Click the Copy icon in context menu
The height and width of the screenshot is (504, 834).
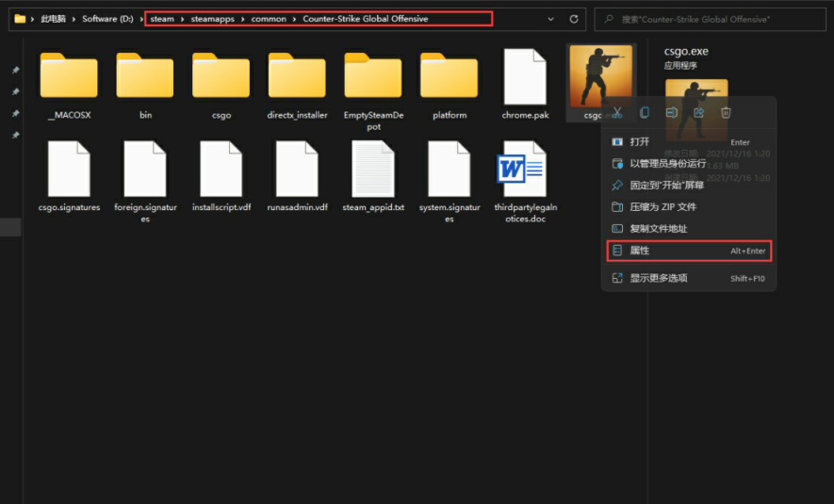point(645,113)
